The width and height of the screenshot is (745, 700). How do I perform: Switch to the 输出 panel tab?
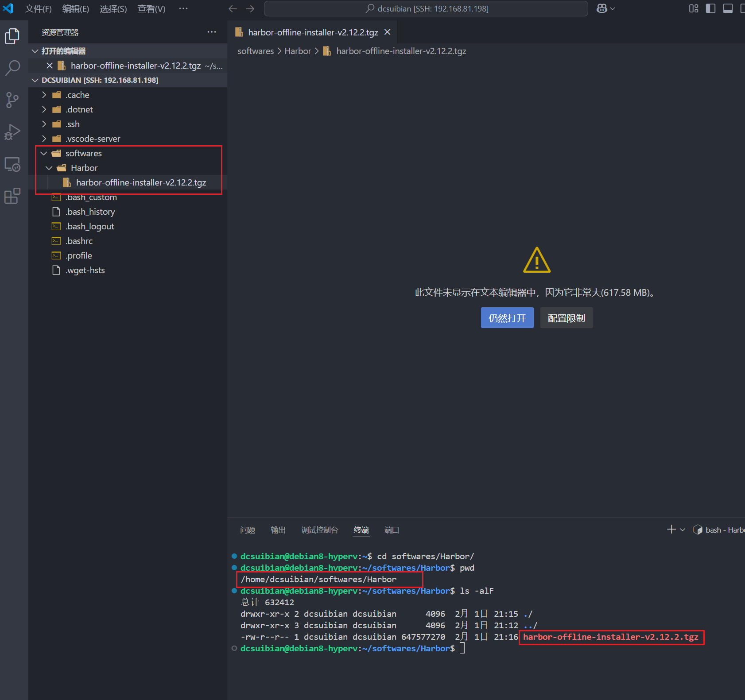278,530
